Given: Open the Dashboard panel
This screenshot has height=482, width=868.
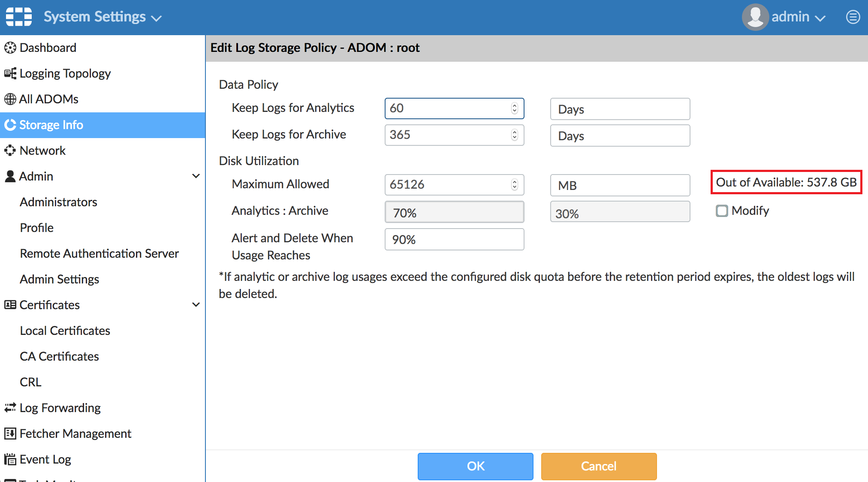Looking at the screenshot, I should (48, 48).
